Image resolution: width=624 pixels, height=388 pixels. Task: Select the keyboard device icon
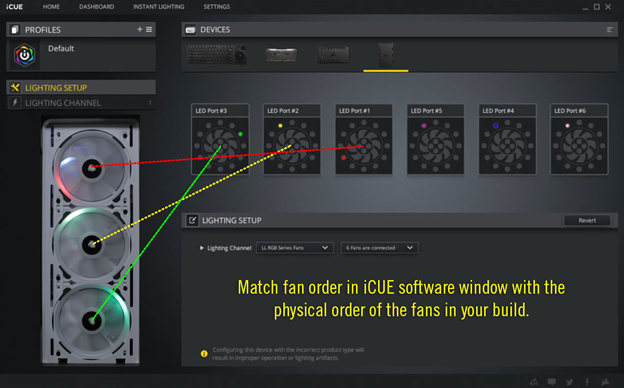[217, 55]
